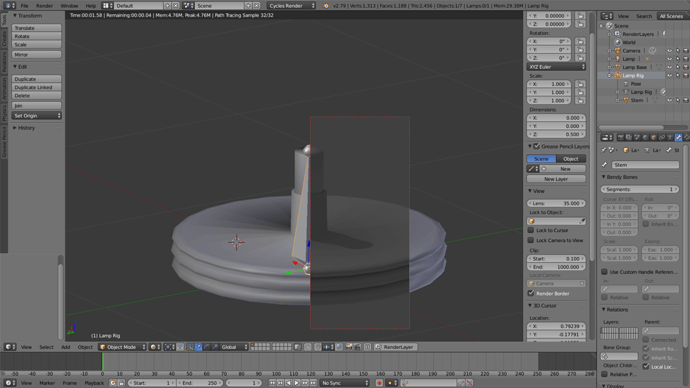Viewport: 690px width, 388px height.
Task: Enable Lock Camera to View checkbox
Action: point(531,240)
